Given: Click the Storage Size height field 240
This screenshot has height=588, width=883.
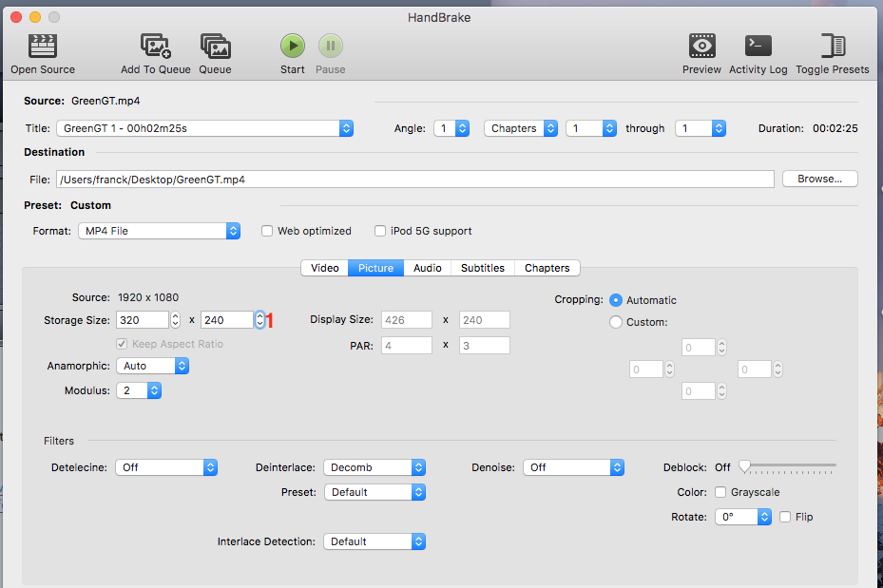Looking at the screenshot, I should pyautogui.click(x=227, y=320).
